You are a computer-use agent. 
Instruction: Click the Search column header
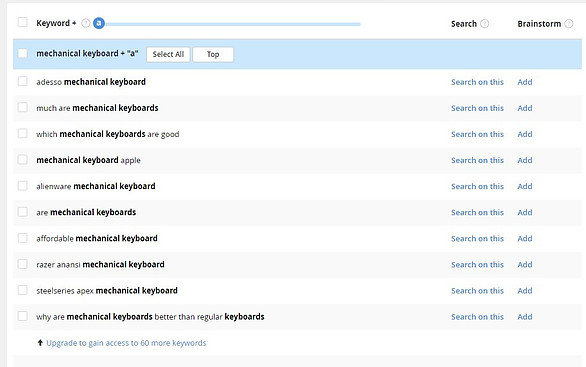tap(464, 24)
